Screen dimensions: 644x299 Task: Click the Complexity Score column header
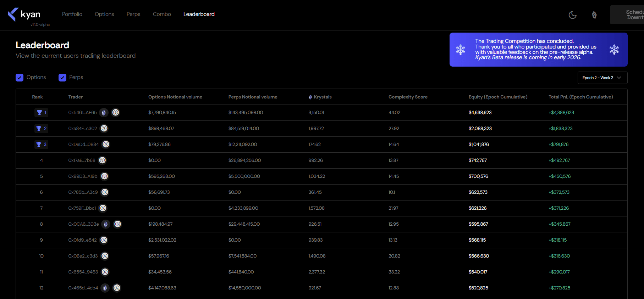(408, 97)
